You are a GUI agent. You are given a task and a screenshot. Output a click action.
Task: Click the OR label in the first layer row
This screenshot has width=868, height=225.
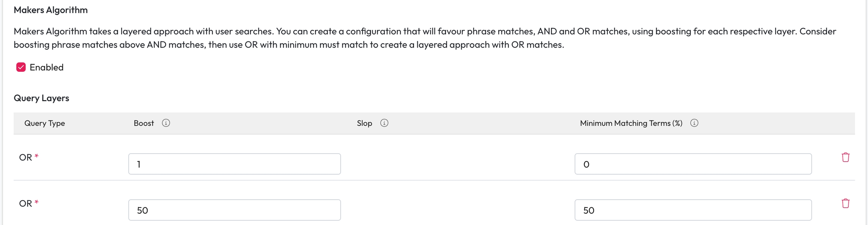(x=26, y=157)
